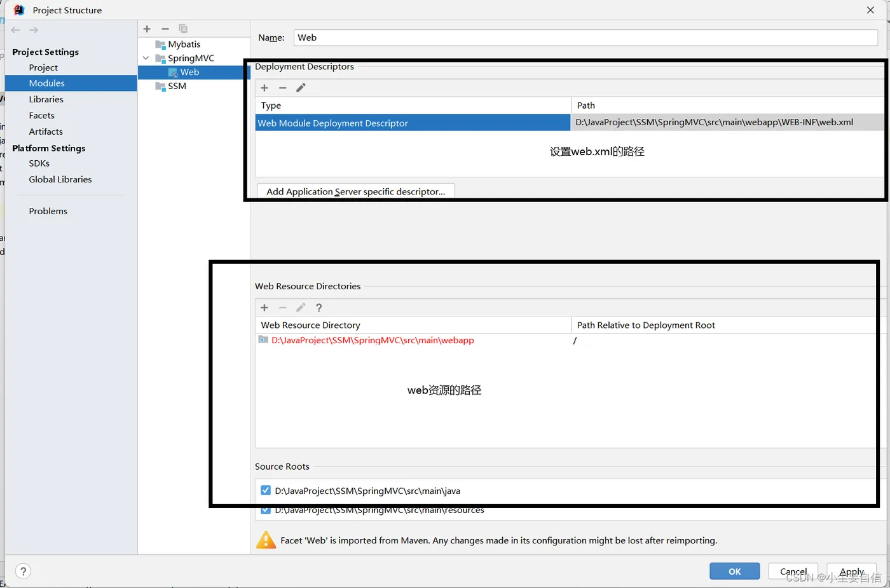Remove the web resource directory

tap(283, 308)
